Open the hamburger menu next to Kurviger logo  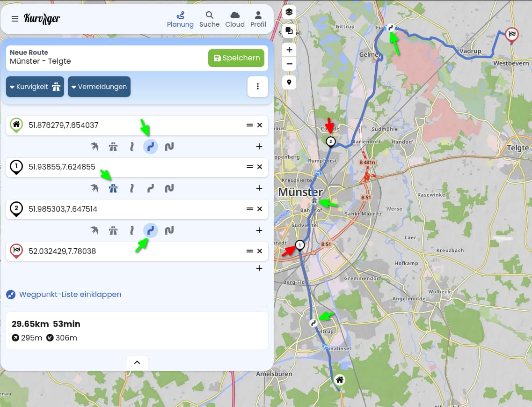(15, 19)
